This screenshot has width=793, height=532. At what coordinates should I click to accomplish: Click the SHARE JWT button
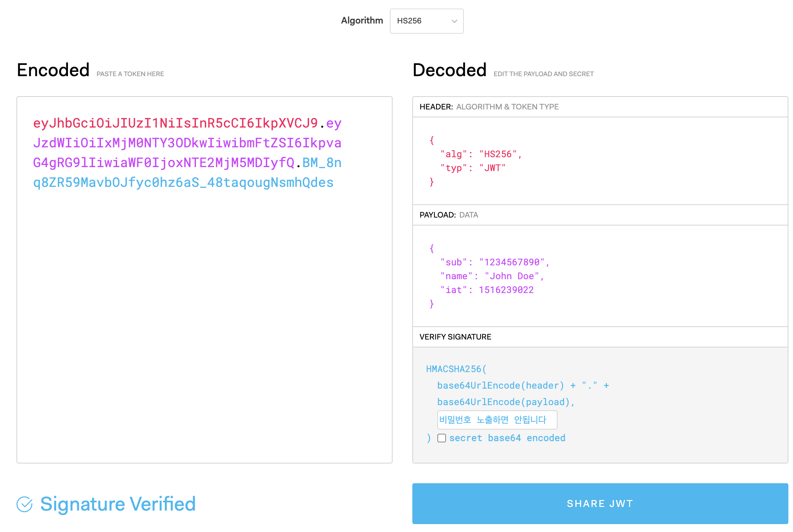(x=600, y=504)
